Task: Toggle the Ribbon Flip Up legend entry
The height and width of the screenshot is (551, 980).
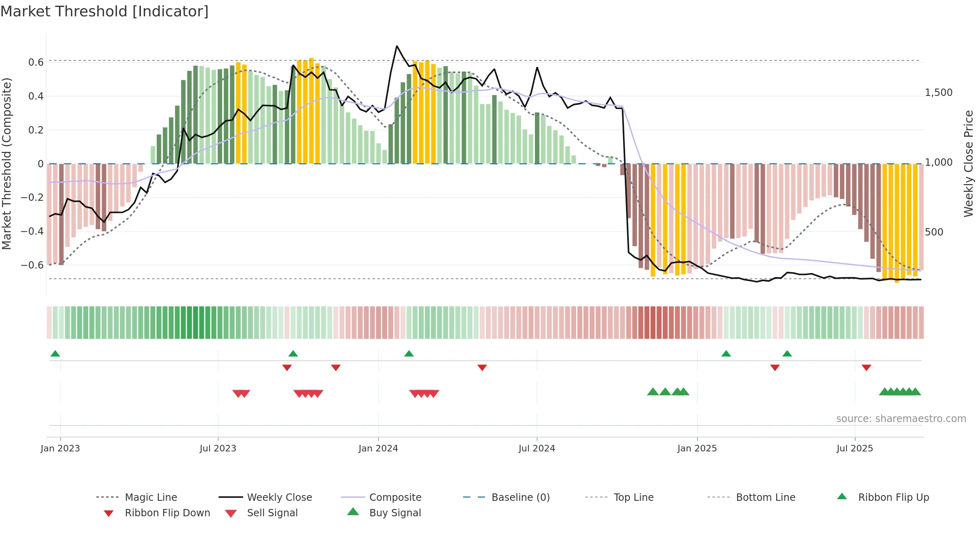Action: [x=883, y=497]
